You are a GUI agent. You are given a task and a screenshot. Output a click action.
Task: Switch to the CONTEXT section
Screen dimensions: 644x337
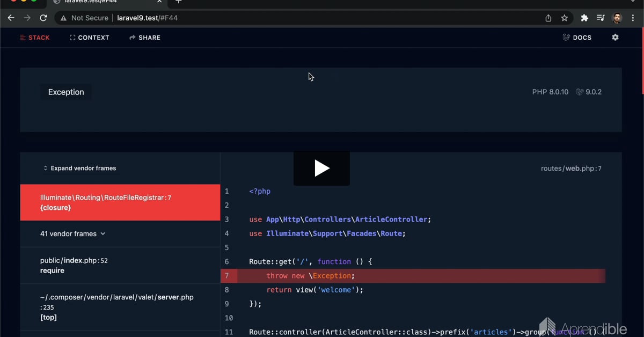click(89, 38)
